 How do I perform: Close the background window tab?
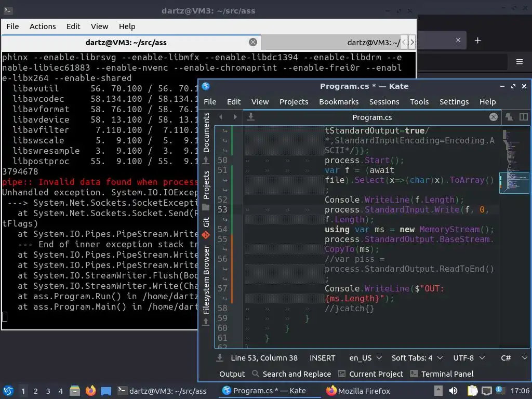[x=458, y=40]
